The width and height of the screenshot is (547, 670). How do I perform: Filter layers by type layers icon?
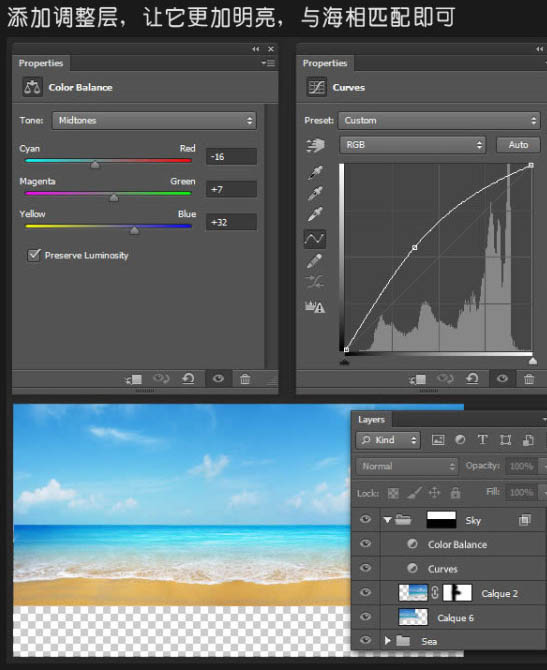(x=482, y=440)
